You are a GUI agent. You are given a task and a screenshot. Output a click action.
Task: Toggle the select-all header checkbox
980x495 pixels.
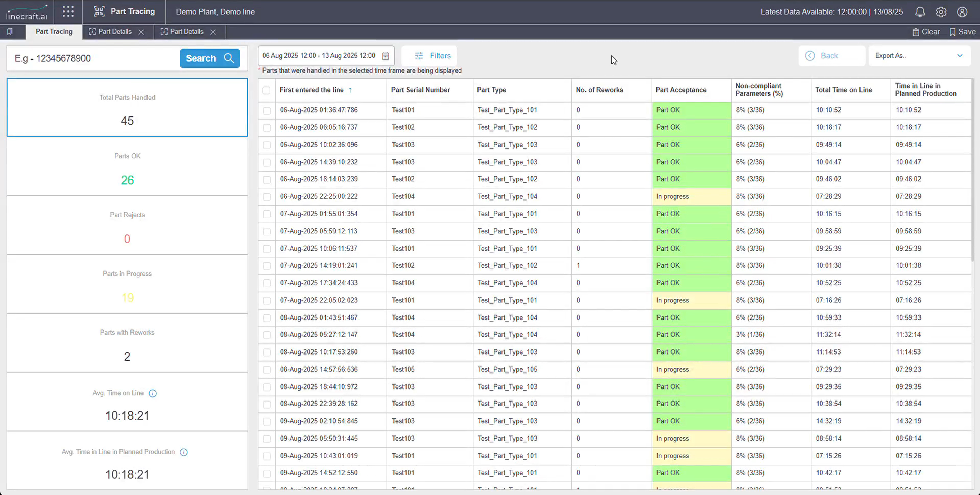[x=266, y=90]
